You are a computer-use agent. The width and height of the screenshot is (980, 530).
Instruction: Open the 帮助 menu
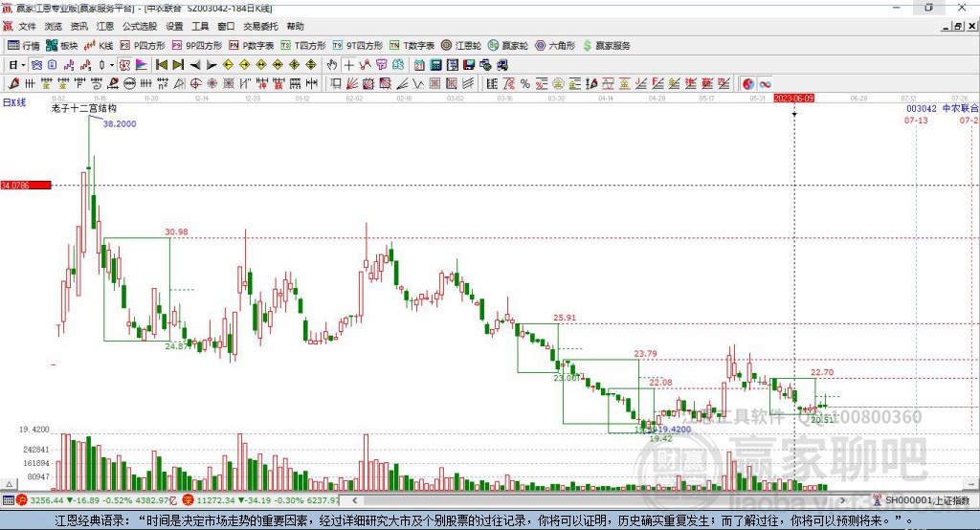point(295,26)
